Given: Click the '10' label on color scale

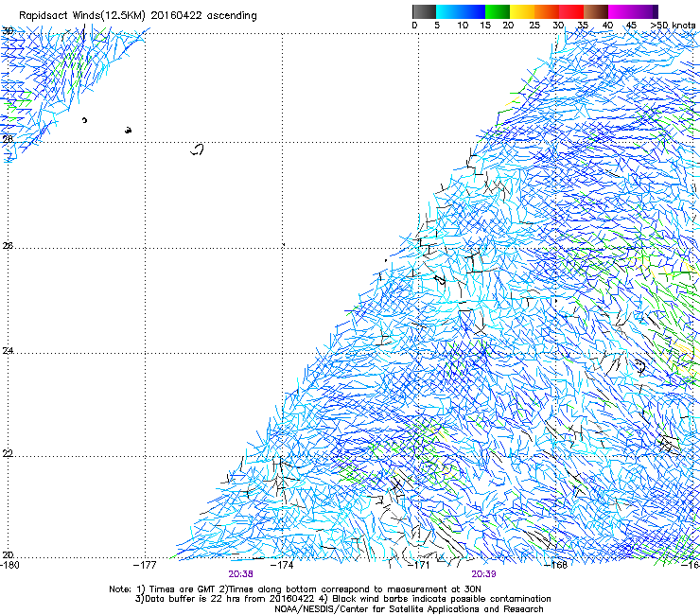Looking at the screenshot, I should tap(463, 25).
